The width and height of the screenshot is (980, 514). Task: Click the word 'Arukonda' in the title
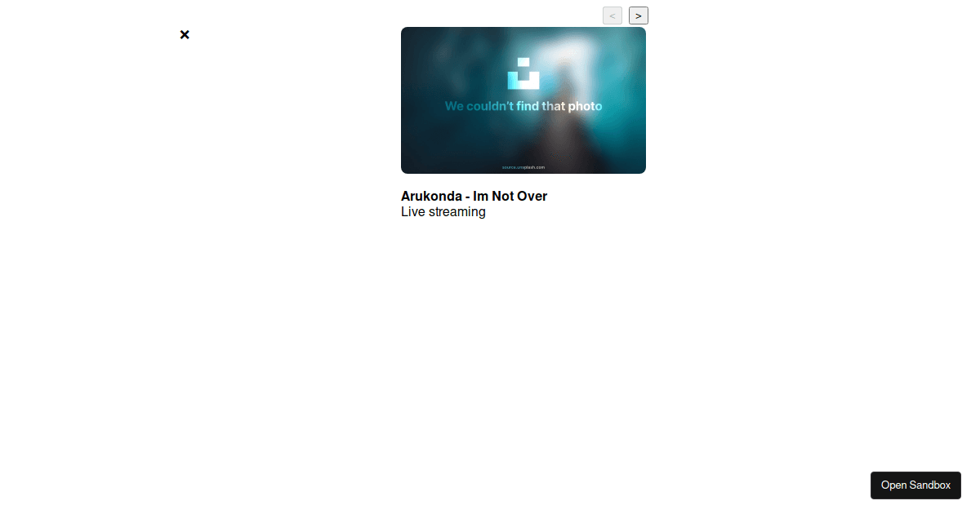pos(431,196)
